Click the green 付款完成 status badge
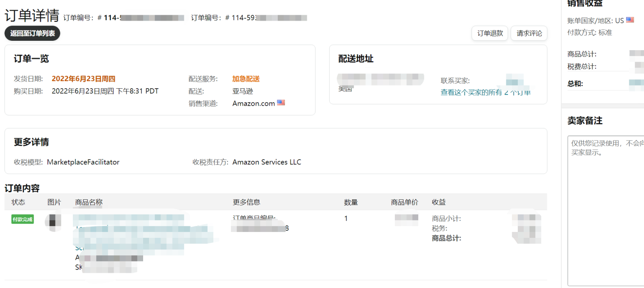This screenshot has width=644, height=288. coord(22,219)
